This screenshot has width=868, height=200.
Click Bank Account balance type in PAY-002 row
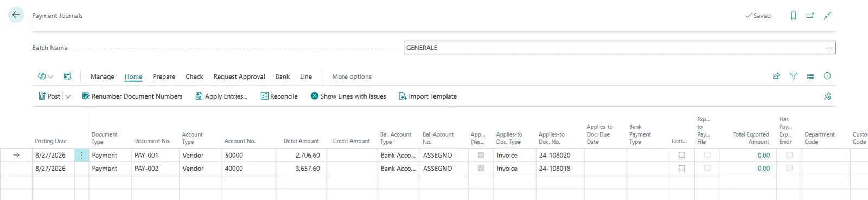tap(399, 168)
